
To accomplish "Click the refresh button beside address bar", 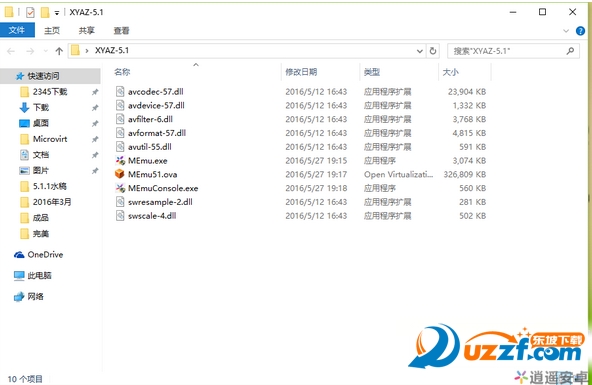I will (x=433, y=51).
